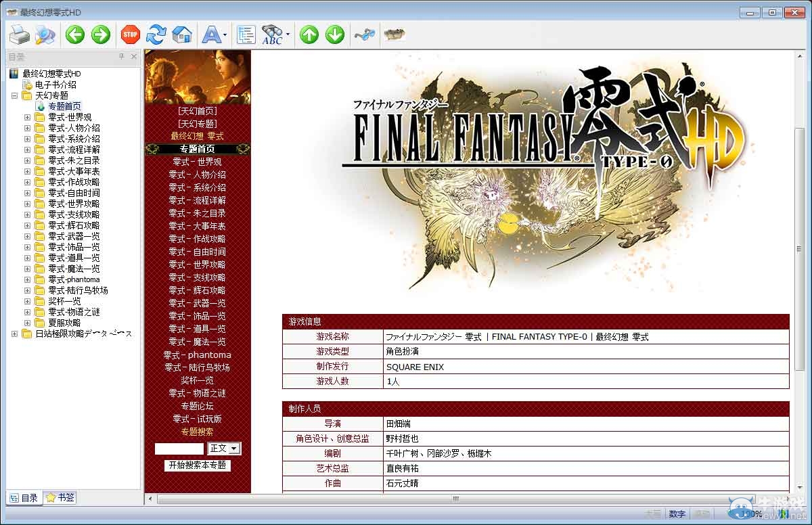
Task: Open dropdown arrow next to binoculars icon
Action: (288, 34)
